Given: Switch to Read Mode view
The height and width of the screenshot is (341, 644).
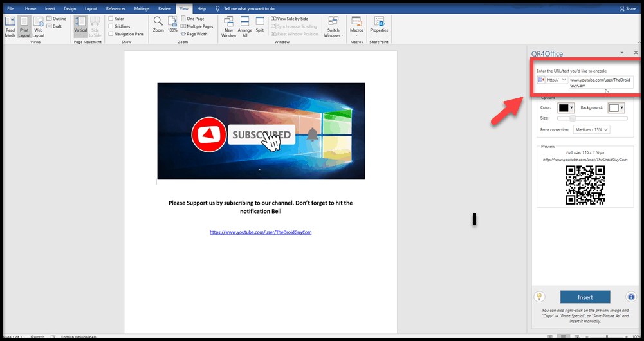Looking at the screenshot, I should (x=10, y=26).
